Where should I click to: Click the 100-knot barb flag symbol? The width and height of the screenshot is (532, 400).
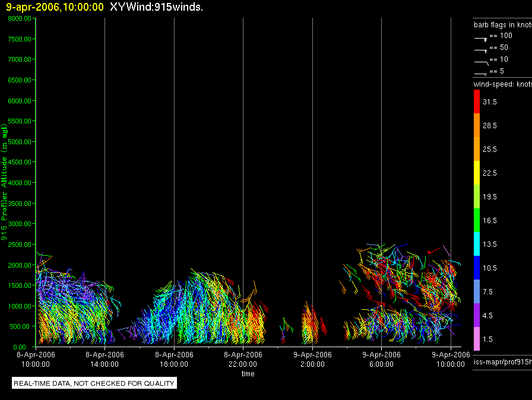480,37
